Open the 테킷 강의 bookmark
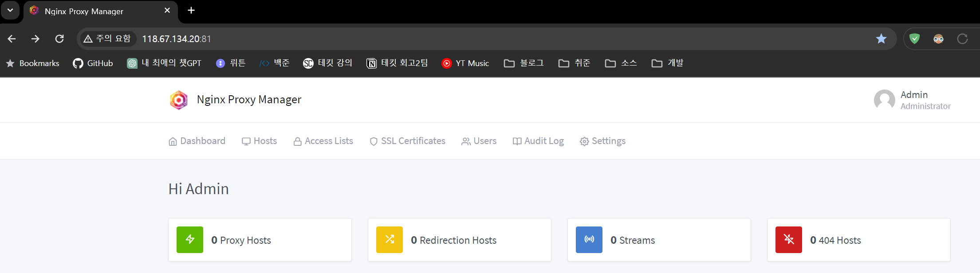Screen dimensions: 980x273 (x=328, y=63)
